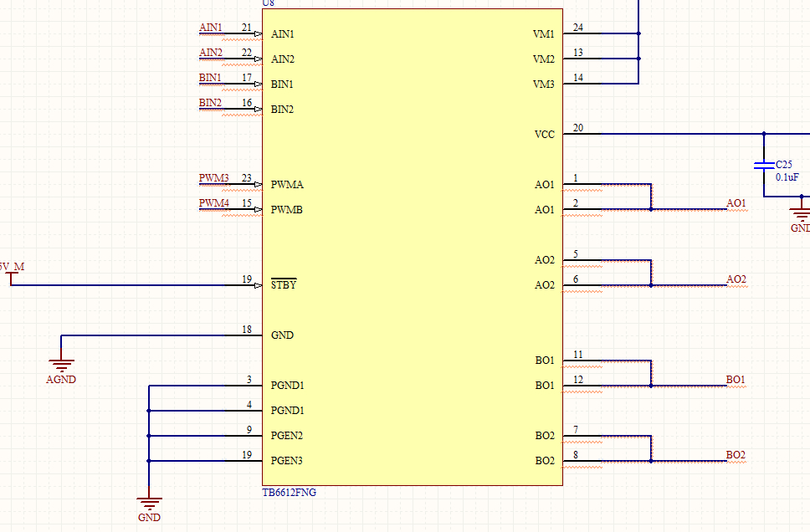Click the TB6612FNG component comment text
Viewport: 810px width, 532px height.
pos(290,492)
